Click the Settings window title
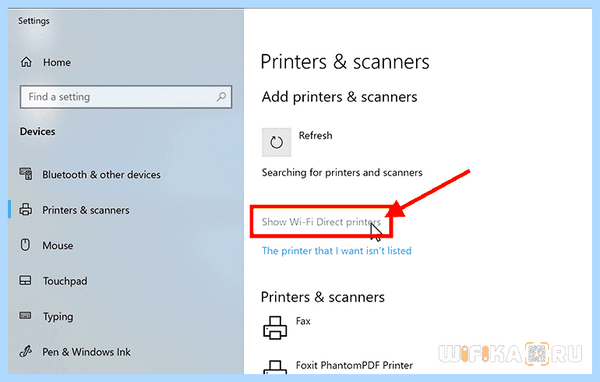Viewport: 600px width, 382px height. click(x=34, y=21)
